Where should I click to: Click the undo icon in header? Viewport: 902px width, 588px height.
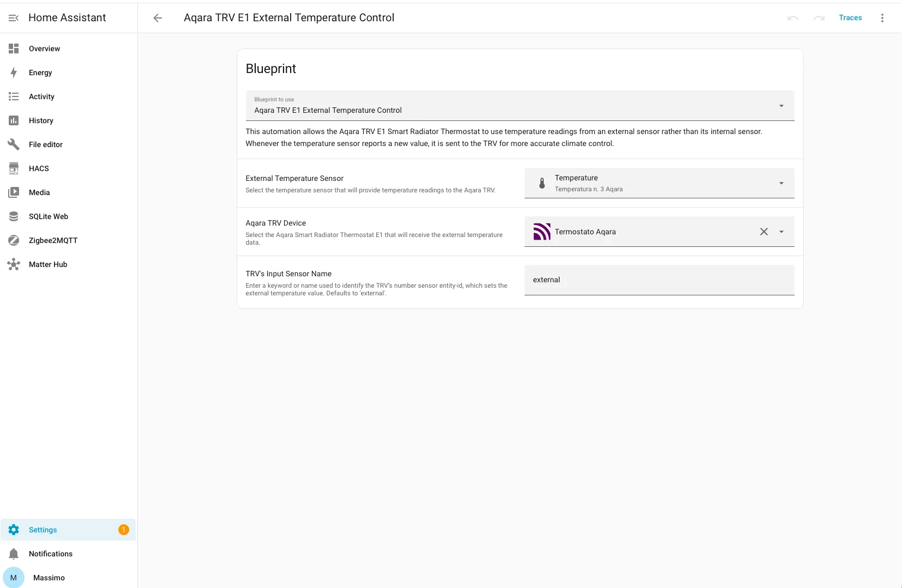click(793, 18)
